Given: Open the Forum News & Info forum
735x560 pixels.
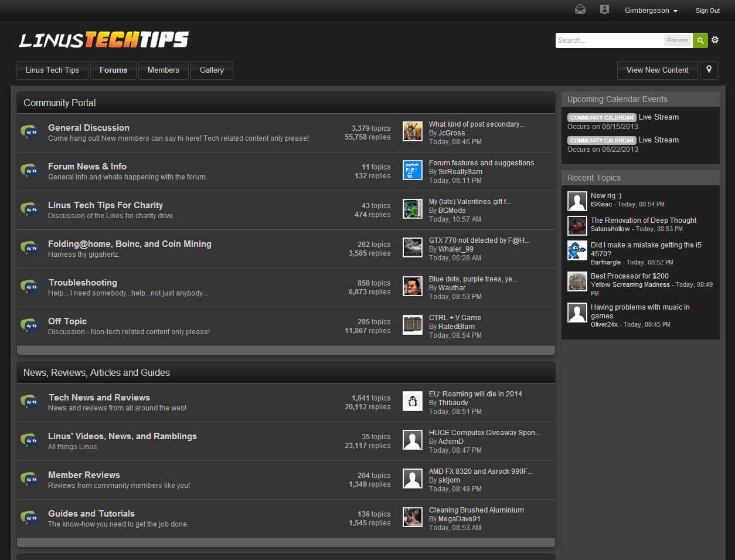Looking at the screenshot, I should (87, 166).
